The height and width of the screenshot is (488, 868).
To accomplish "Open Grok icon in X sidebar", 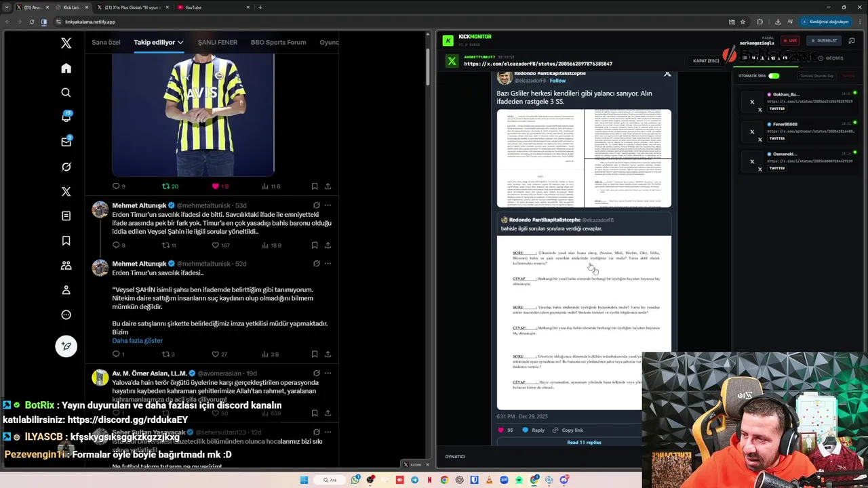I will point(66,167).
